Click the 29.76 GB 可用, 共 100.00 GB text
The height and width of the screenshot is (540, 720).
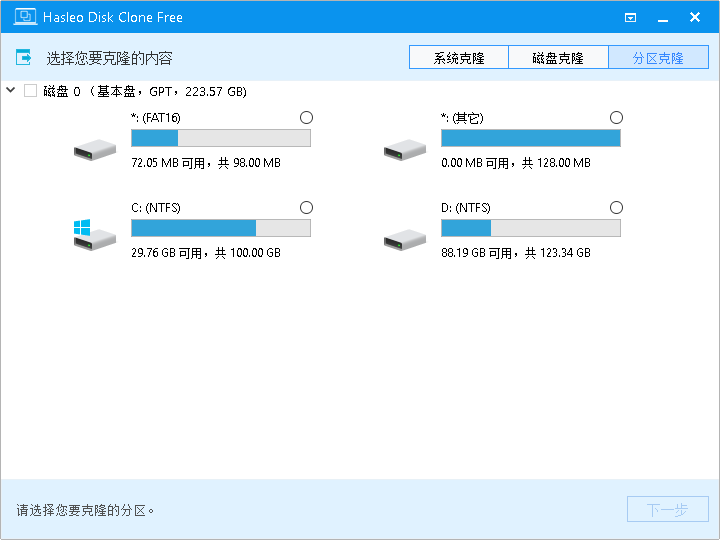click(x=206, y=253)
